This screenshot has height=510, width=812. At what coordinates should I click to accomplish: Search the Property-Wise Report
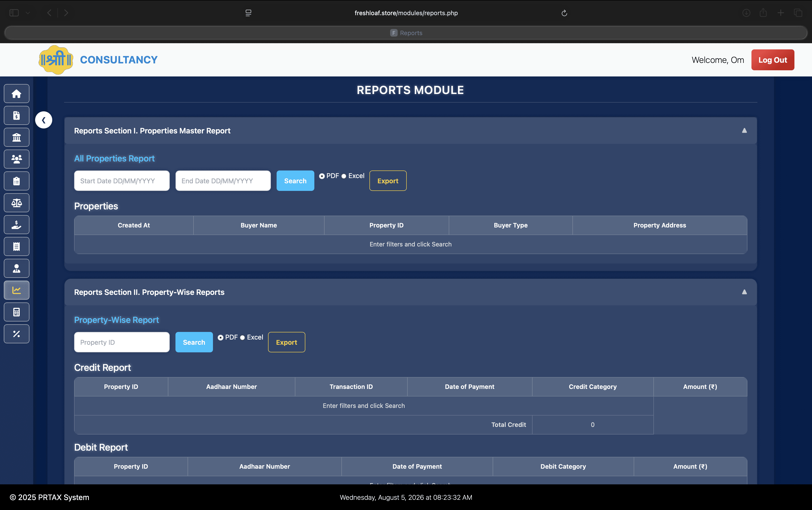click(x=194, y=342)
